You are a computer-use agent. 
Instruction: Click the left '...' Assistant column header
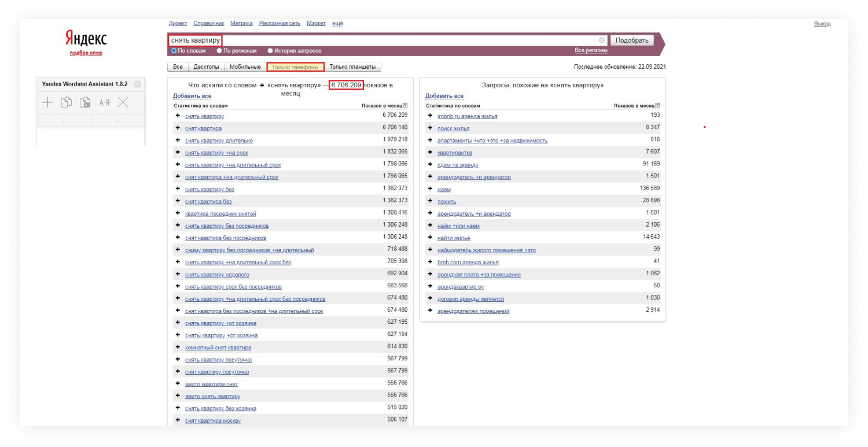coord(64,121)
